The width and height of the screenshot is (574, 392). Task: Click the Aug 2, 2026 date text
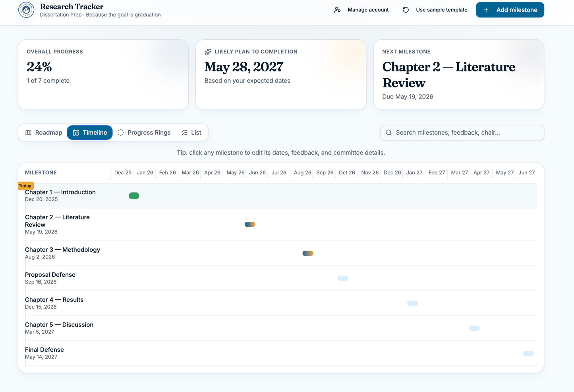click(40, 257)
